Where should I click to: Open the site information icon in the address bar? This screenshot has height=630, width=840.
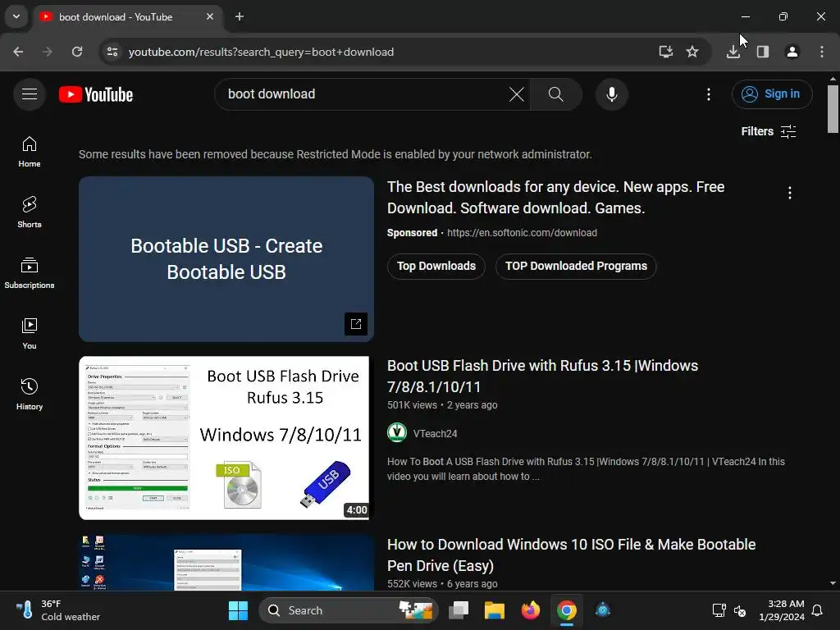[112, 52]
